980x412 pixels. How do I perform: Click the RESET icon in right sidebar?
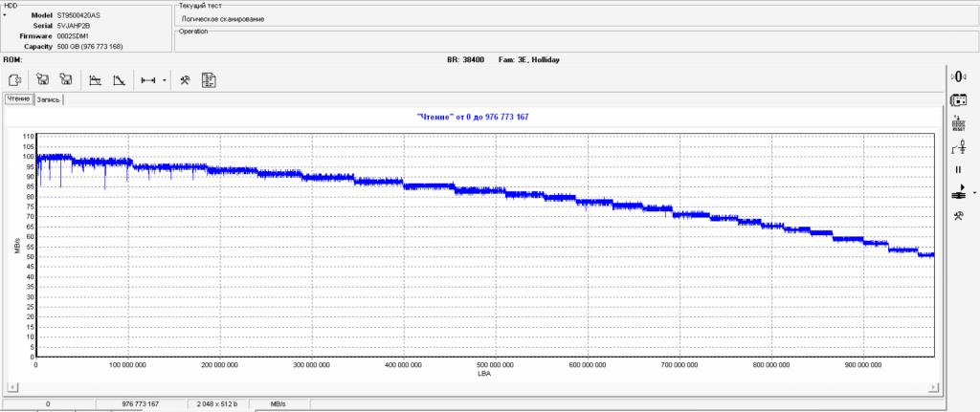pyautogui.click(x=957, y=124)
